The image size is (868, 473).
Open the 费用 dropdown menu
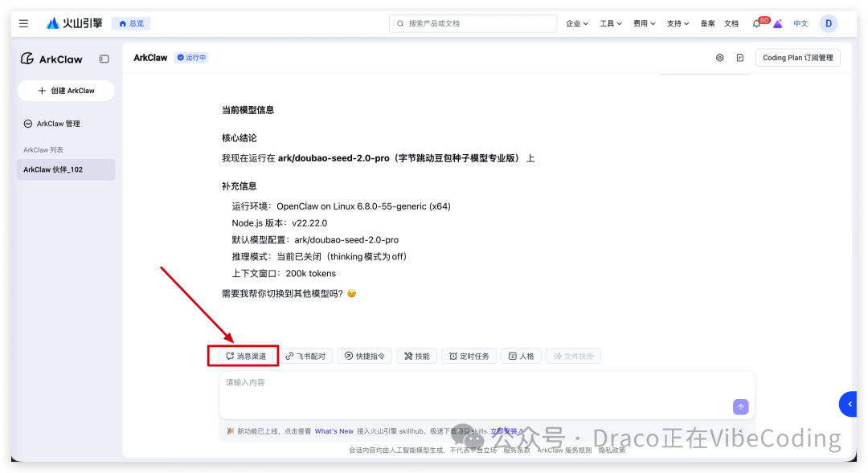644,23
